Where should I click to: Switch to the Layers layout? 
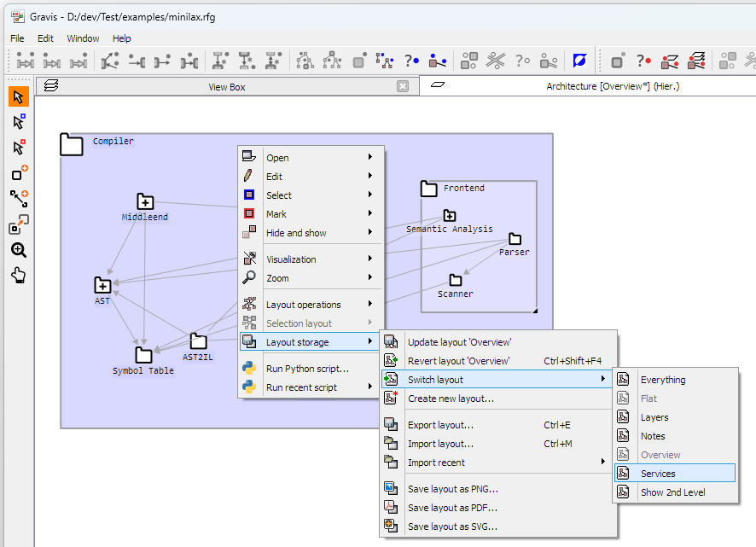point(676,417)
